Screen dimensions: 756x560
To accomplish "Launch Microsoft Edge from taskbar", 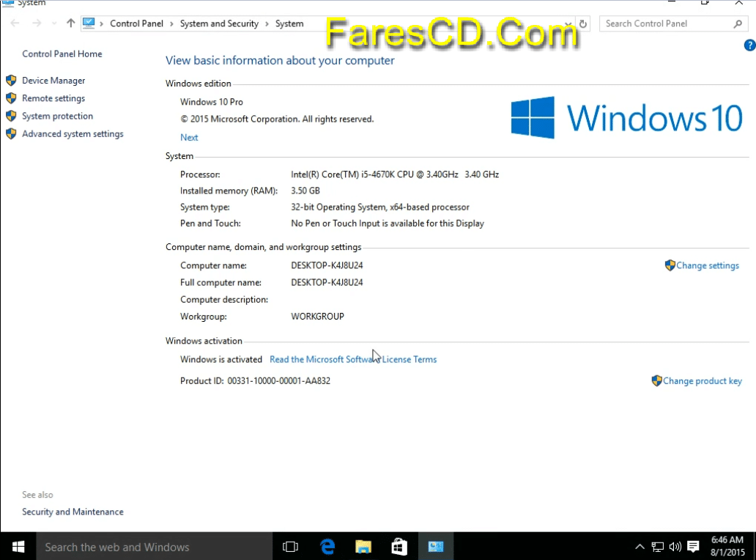I will point(327,547).
